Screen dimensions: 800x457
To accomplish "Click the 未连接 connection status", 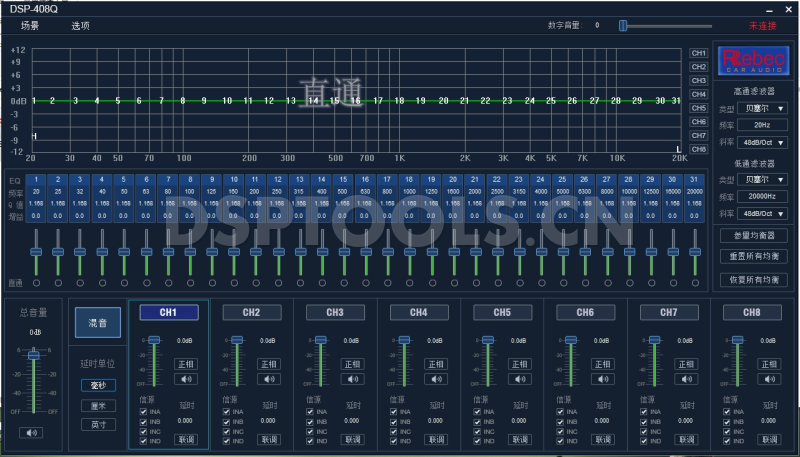I will [762, 26].
